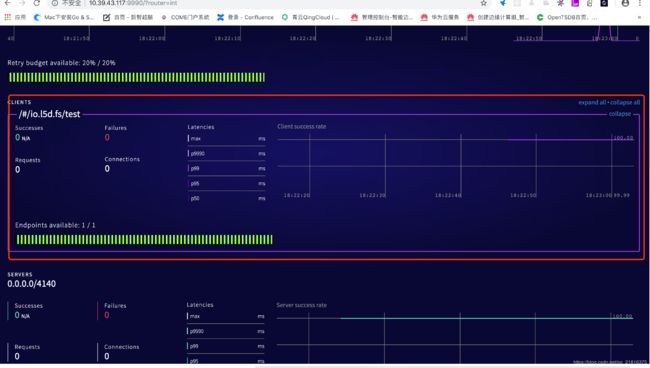Image resolution: width=650 pixels, height=368 pixels.
Task: Click the CLIENTS section heading
Action: click(19, 102)
